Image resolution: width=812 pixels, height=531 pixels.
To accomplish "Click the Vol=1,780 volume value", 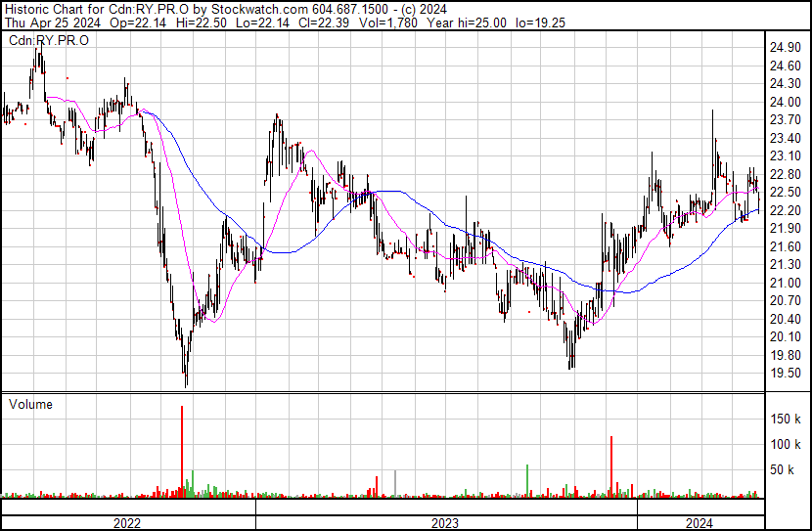I will [387, 22].
